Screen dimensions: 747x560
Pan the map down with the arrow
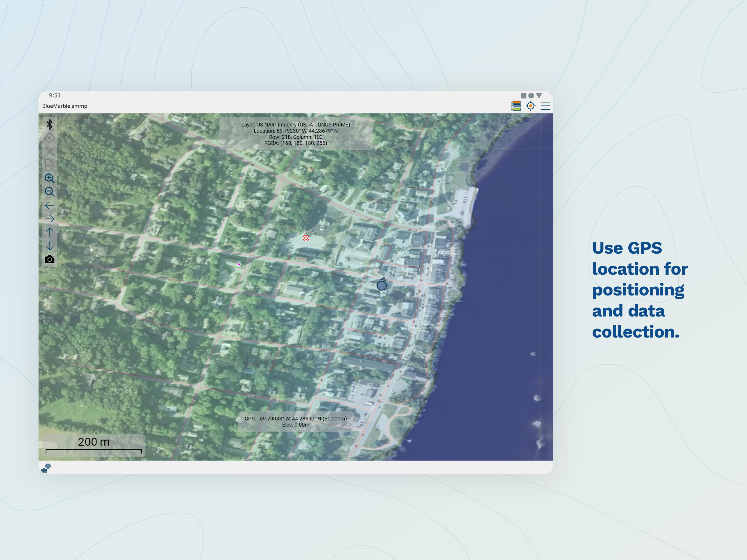(x=50, y=245)
